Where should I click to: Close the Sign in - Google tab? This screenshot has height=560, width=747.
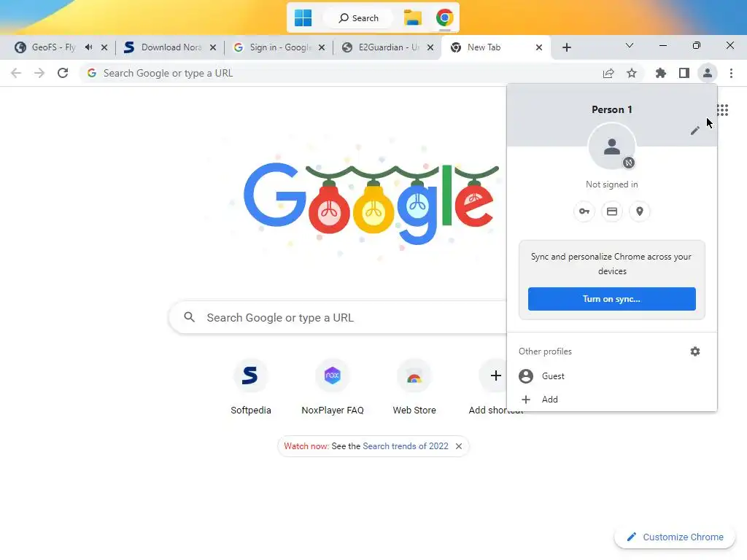coord(322,47)
